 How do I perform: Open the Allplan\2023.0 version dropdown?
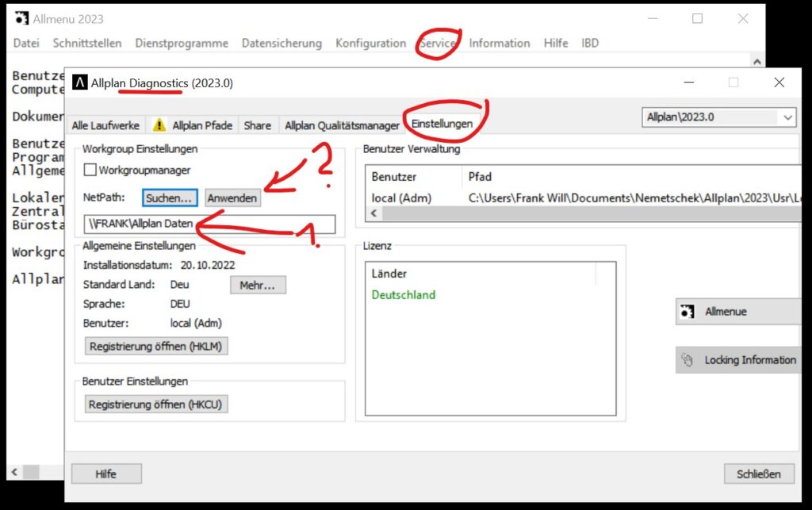pyautogui.click(x=788, y=117)
